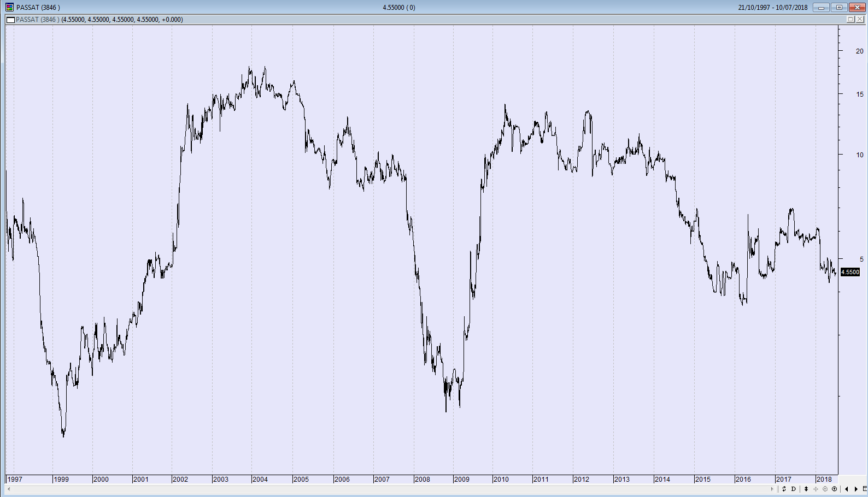Viewport: 868px width, 497px height.
Task: Click the 10 value on price axis
Action: 860,155
